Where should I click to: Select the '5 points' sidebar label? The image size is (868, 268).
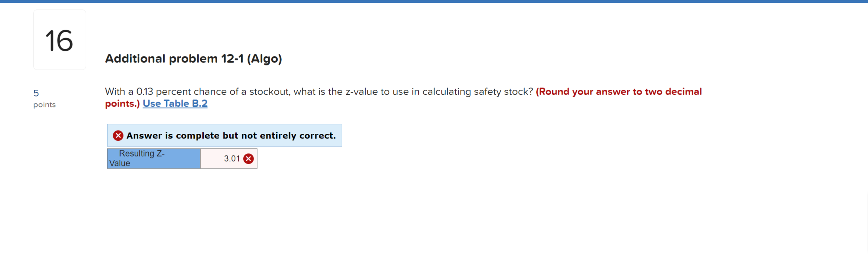(40, 98)
